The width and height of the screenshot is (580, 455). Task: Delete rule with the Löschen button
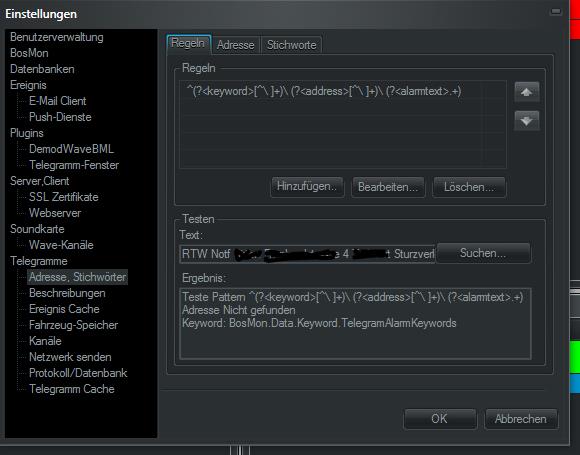469,187
